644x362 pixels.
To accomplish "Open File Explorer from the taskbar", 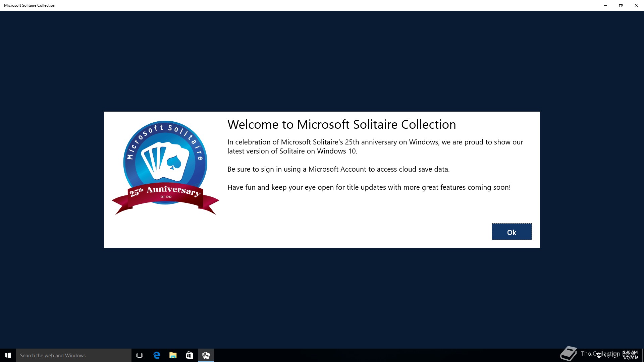I will 173,355.
